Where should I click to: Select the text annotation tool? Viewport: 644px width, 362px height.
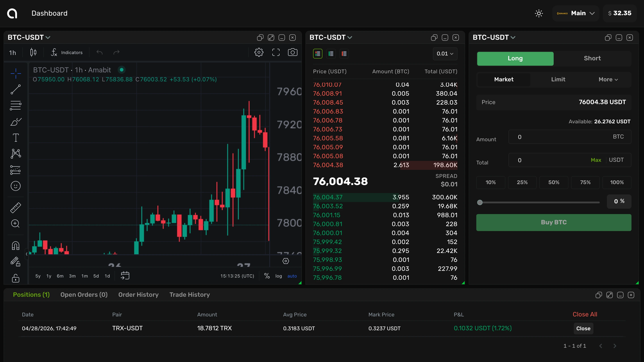tap(15, 138)
